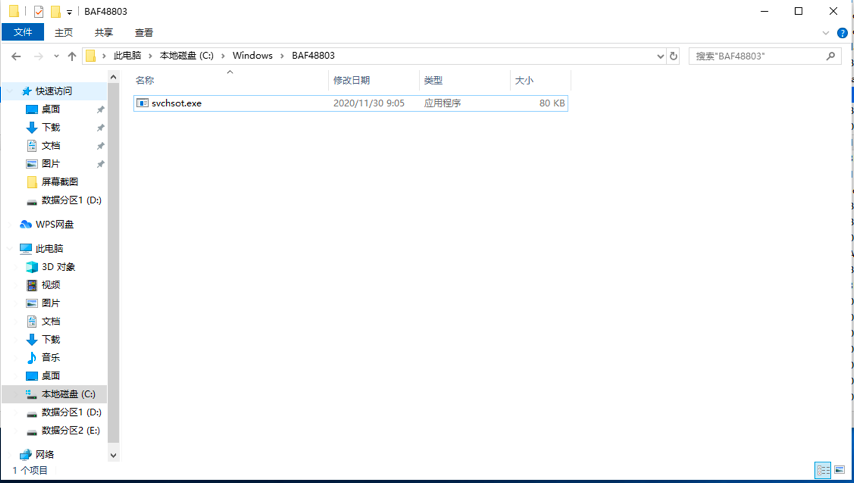Open 视频 folder under 此电脑
The height and width of the screenshot is (483, 855).
click(51, 285)
